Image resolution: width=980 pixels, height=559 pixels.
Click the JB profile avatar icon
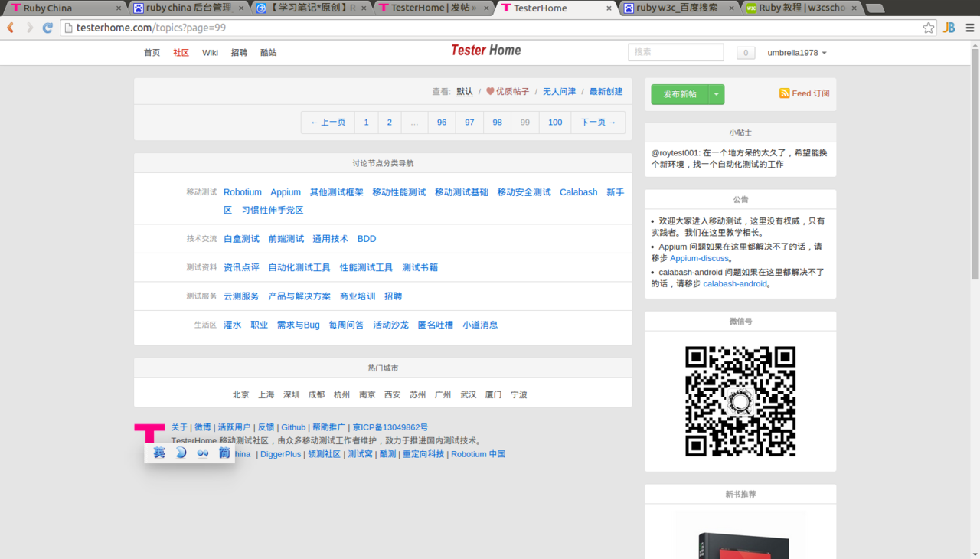pos(949,26)
